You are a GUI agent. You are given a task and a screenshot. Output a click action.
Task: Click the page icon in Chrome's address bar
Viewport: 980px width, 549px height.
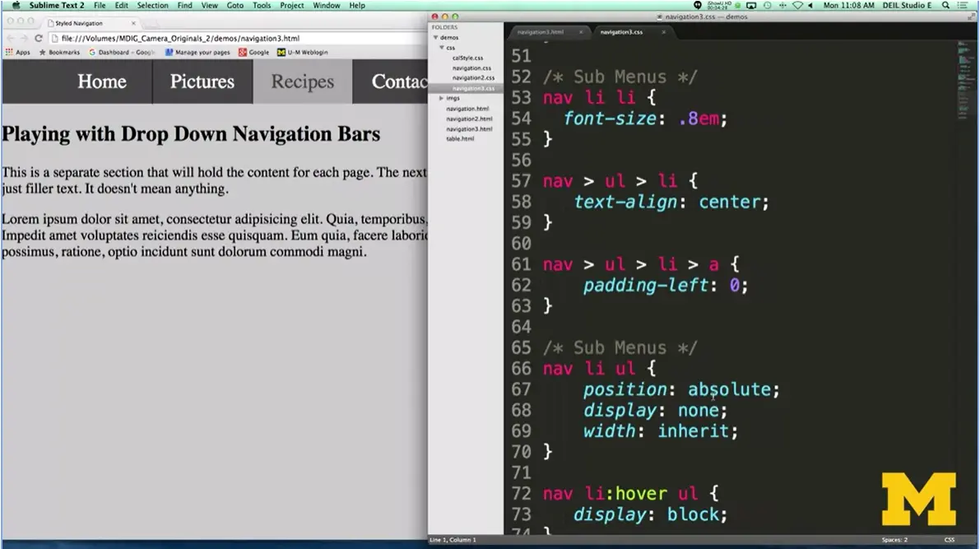click(x=53, y=38)
